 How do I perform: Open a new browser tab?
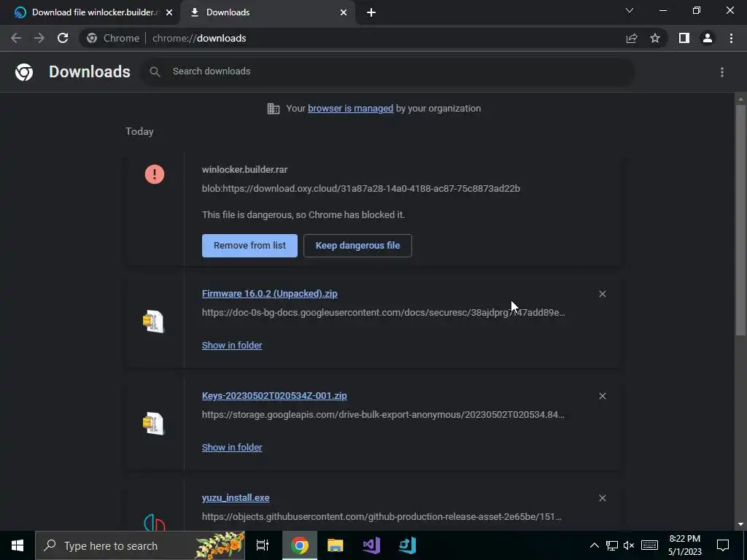tap(371, 12)
